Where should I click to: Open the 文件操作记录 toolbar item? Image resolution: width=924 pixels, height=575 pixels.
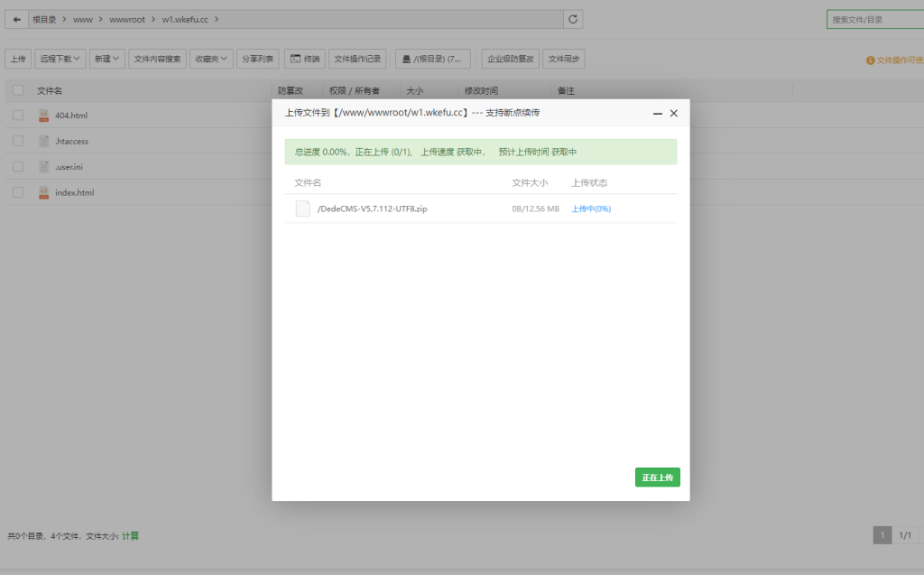pos(357,59)
